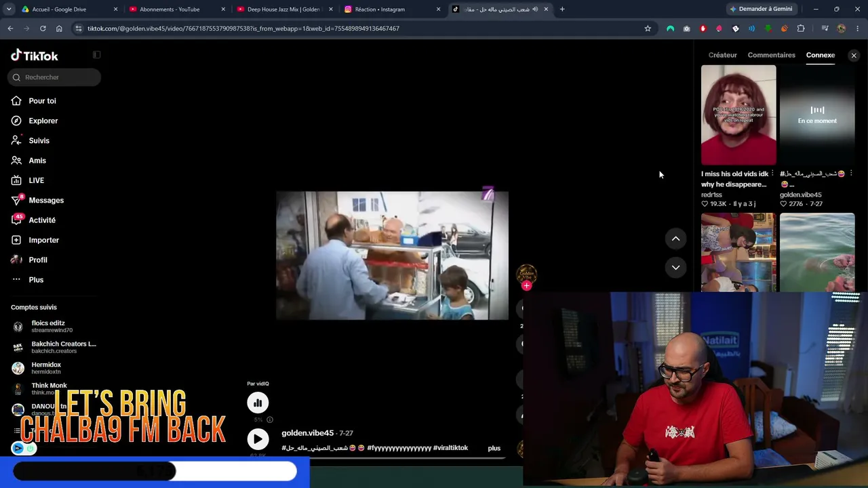Follow creator via red plus badge
868x488 pixels.
(526, 286)
